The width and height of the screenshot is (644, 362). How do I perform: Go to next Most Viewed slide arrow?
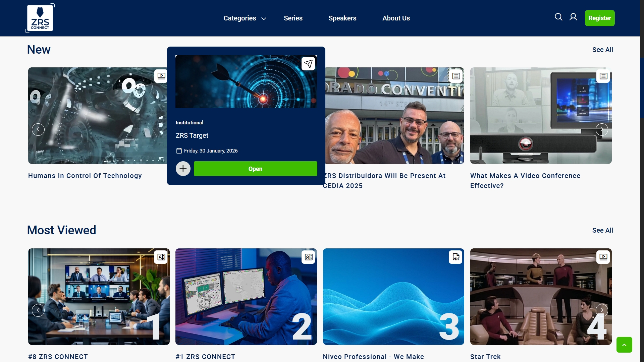(x=602, y=310)
